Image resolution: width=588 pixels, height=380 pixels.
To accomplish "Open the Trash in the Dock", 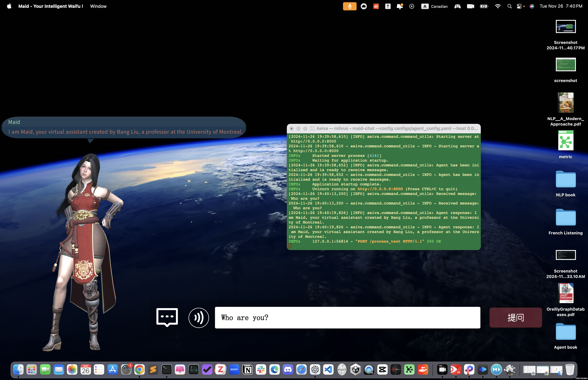I will (x=570, y=369).
